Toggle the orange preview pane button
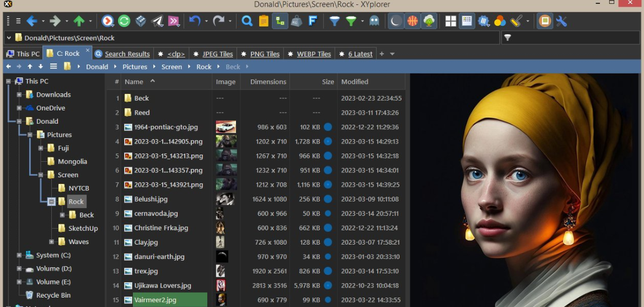The width and height of the screenshot is (644, 307). [545, 21]
